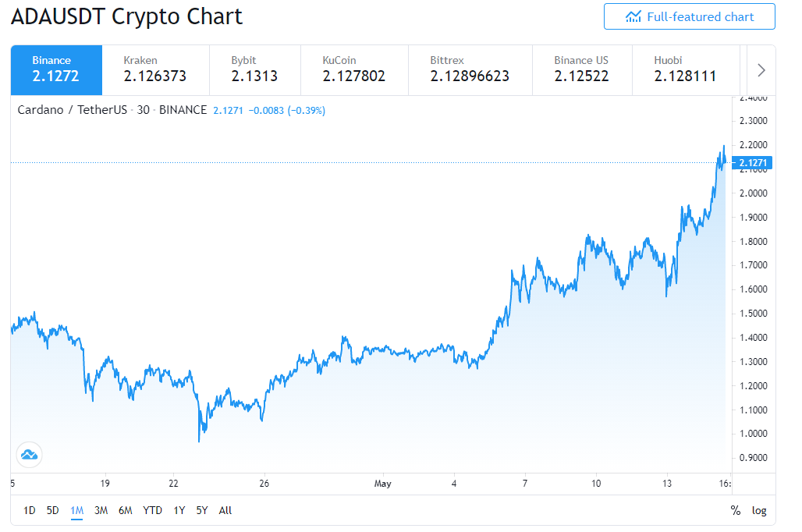Select the Binance exchange tab

pos(56,70)
